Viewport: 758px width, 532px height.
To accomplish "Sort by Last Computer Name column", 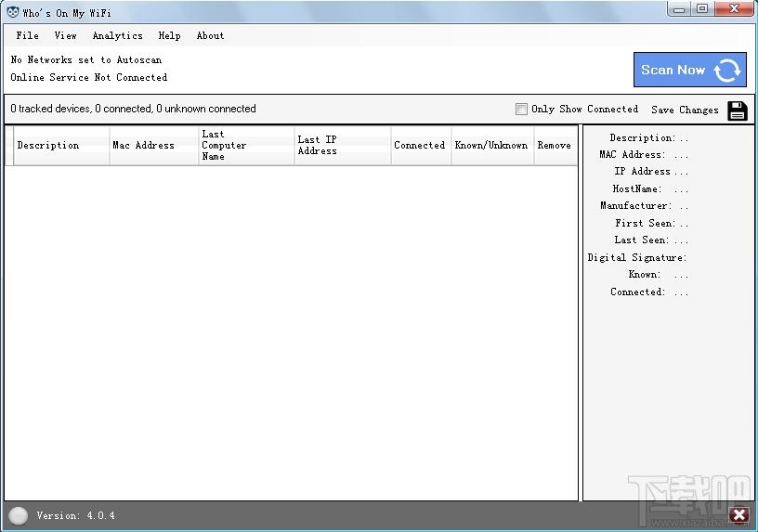I will point(225,146).
